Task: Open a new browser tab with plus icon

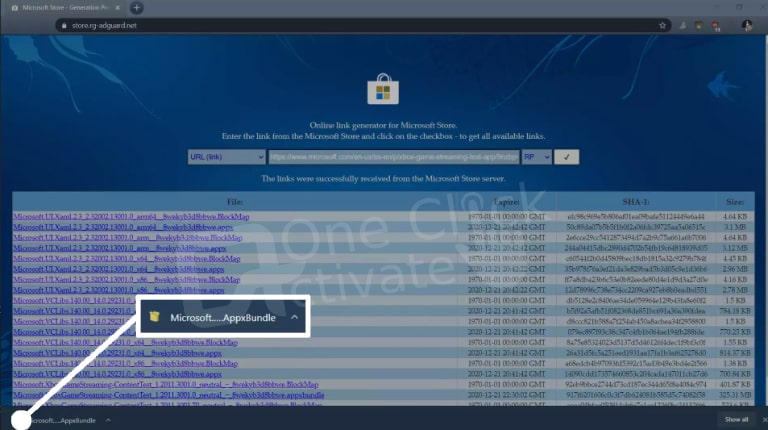Action: pos(137,7)
